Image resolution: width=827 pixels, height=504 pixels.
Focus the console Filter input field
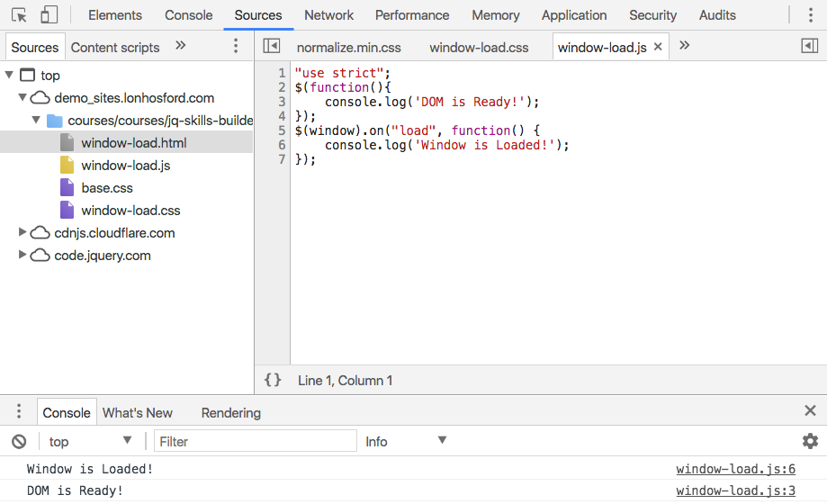click(x=256, y=441)
